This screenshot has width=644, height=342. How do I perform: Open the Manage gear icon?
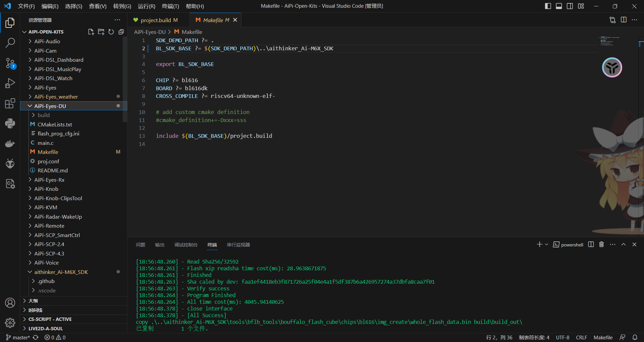tap(10, 323)
